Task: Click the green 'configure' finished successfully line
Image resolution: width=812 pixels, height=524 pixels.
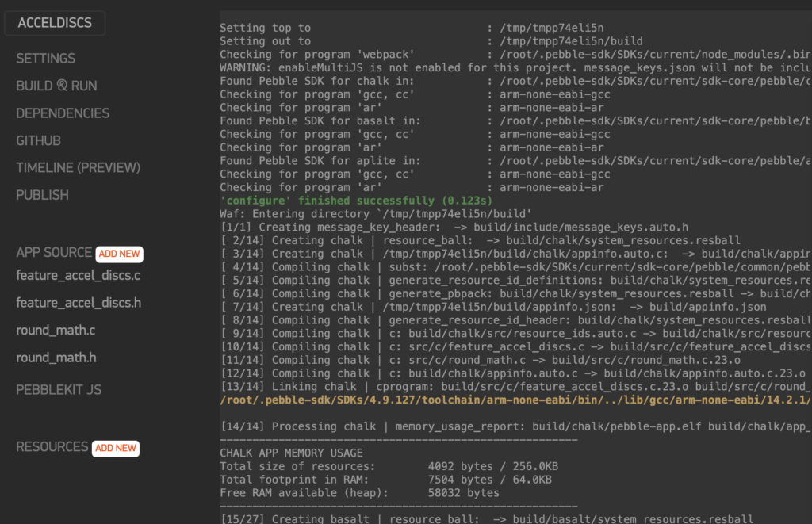Action: pos(356,201)
